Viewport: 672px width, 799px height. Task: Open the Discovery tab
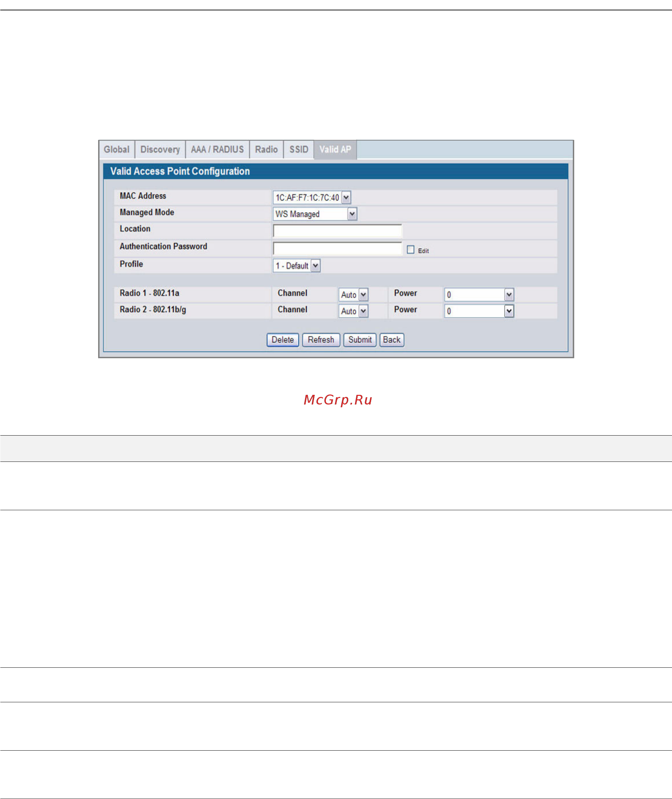click(160, 149)
